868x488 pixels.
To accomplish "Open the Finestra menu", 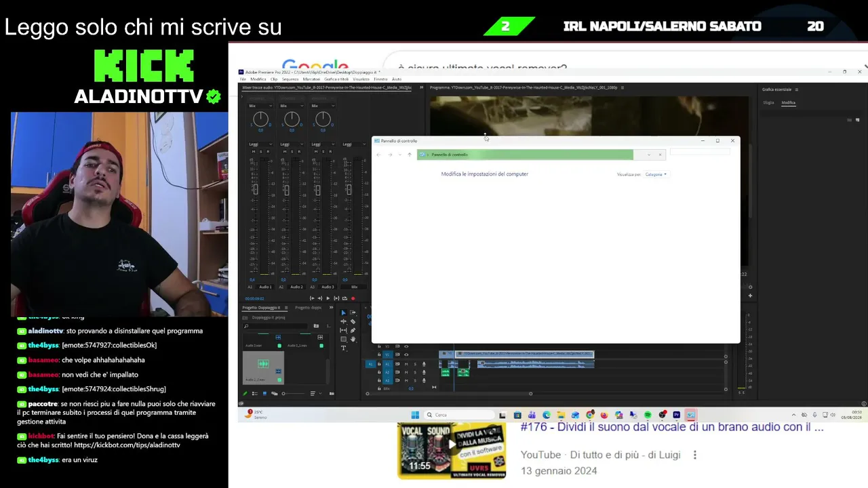I will (x=381, y=79).
